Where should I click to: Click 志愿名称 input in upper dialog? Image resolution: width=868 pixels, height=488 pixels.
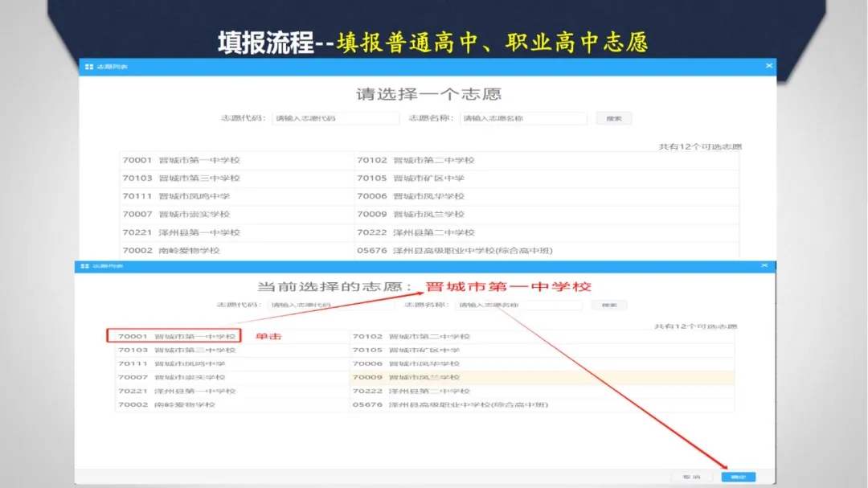pos(522,118)
